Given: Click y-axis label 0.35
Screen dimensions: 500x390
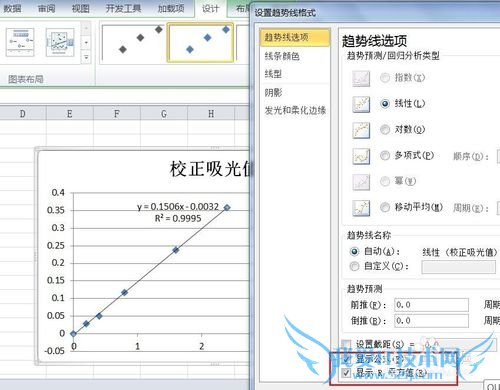Looking at the screenshot, I should point(56,210).
